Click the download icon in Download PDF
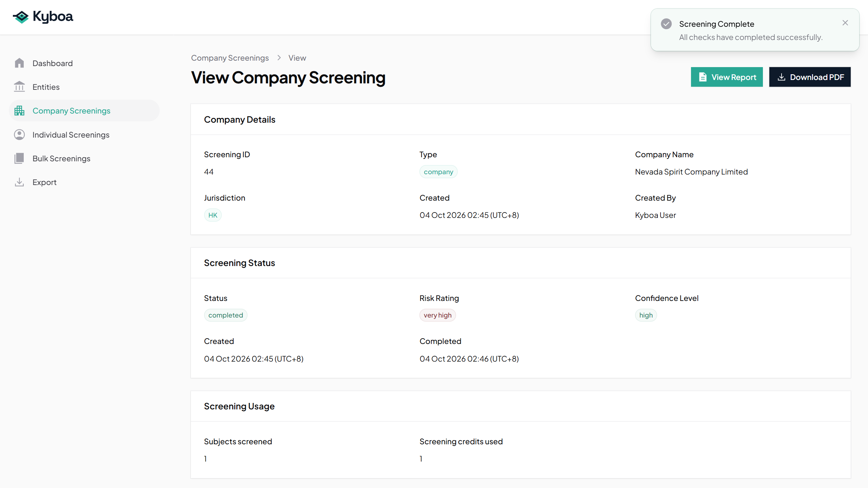The height and width of the screenshot is (488, 868). point(782,77)
